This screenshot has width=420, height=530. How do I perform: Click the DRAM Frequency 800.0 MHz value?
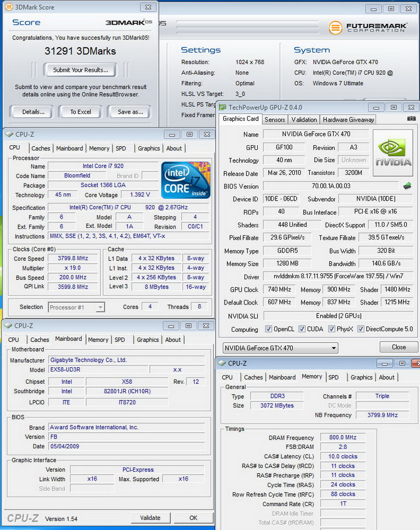pyautogui.click(x=343, y=437)
